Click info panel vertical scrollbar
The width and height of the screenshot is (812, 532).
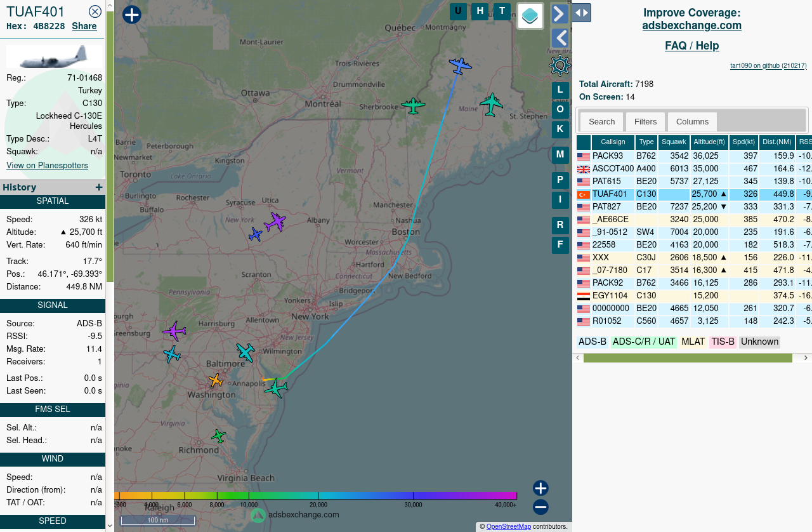(x=110, y=146)
